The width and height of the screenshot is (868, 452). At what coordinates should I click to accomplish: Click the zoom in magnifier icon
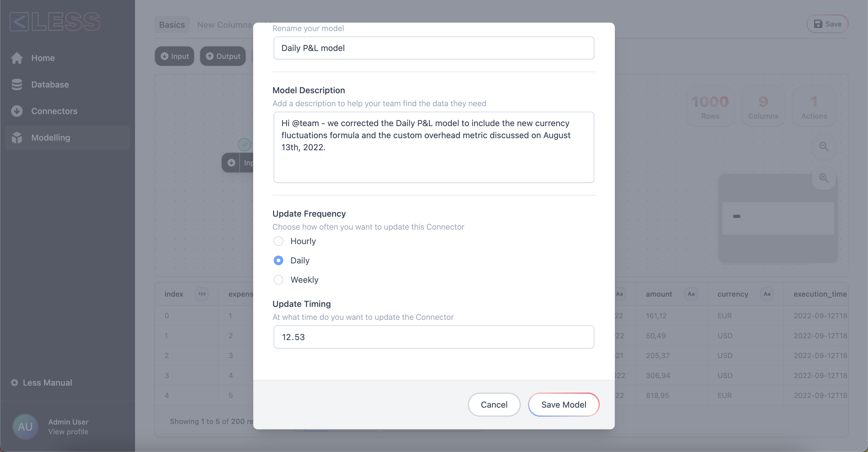point(824,178)
